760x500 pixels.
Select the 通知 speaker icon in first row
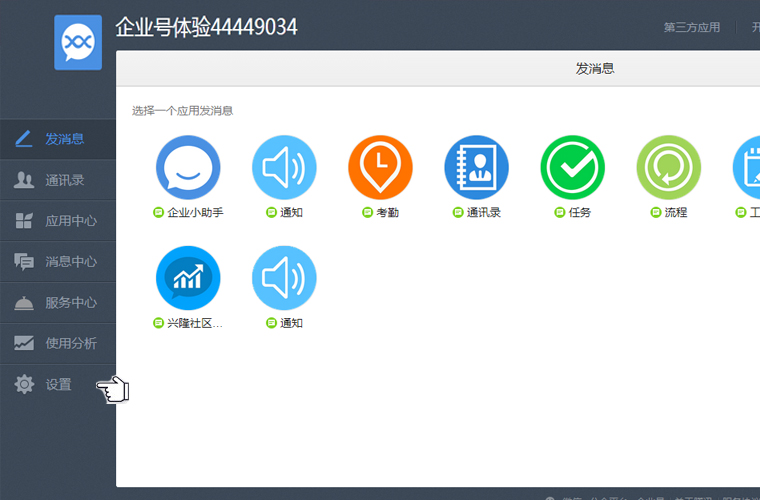[284, 167]
